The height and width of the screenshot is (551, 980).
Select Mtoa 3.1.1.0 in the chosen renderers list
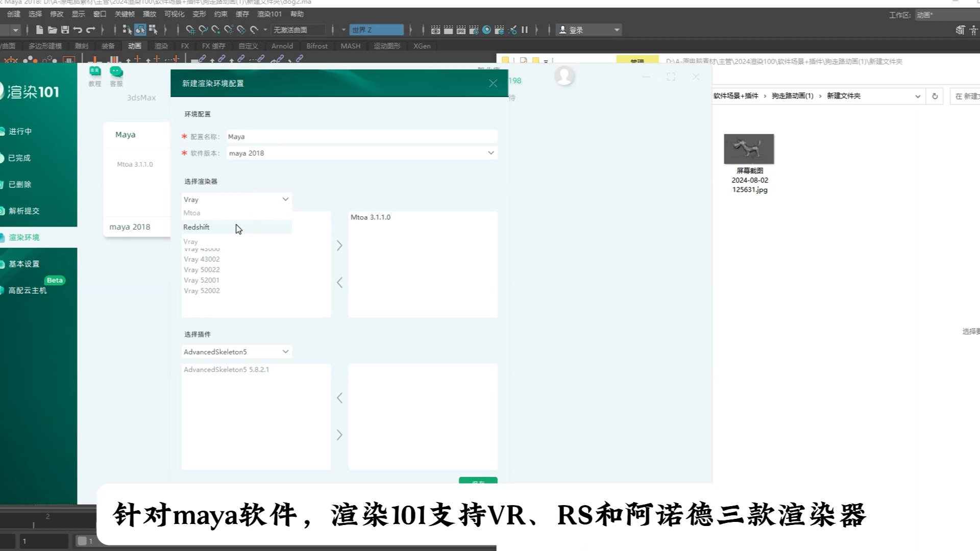coord(371,217)
